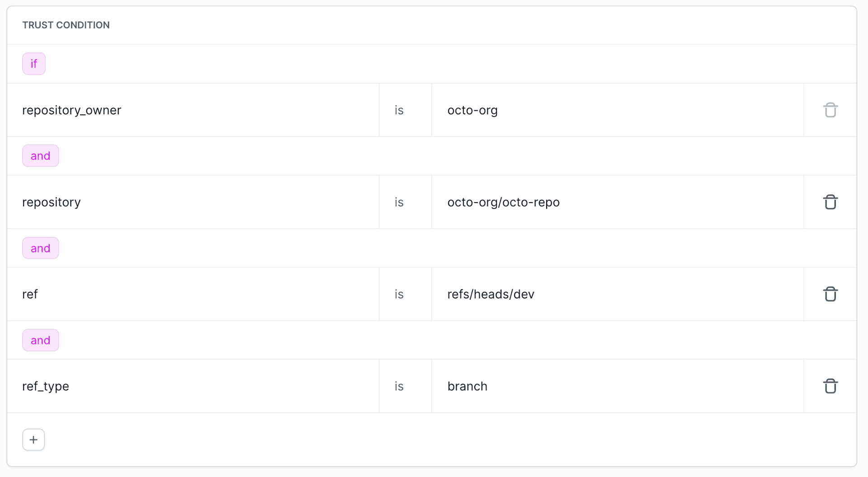Screen dimensions: 868x477
Task: Edit the octo-org/octo-repo value
Action: (504, 202)
